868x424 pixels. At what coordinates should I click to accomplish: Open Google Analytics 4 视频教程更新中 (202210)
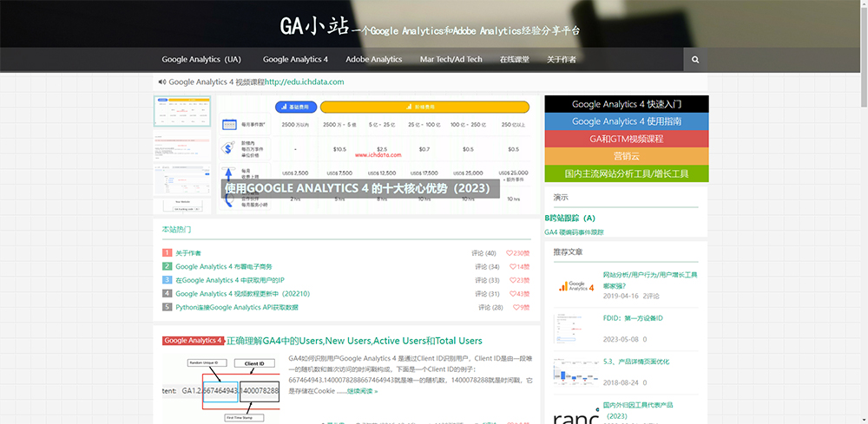pyautogui.click(x=242, y=294)
